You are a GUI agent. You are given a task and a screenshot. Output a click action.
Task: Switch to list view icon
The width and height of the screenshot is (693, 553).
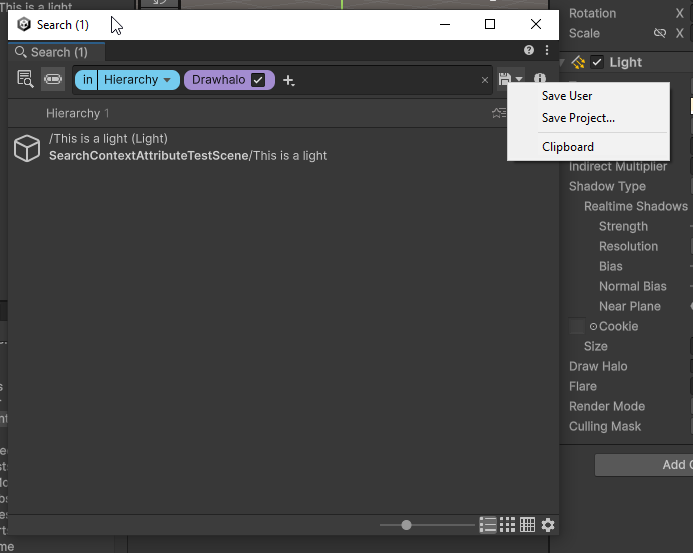click(x=488, y=525)
